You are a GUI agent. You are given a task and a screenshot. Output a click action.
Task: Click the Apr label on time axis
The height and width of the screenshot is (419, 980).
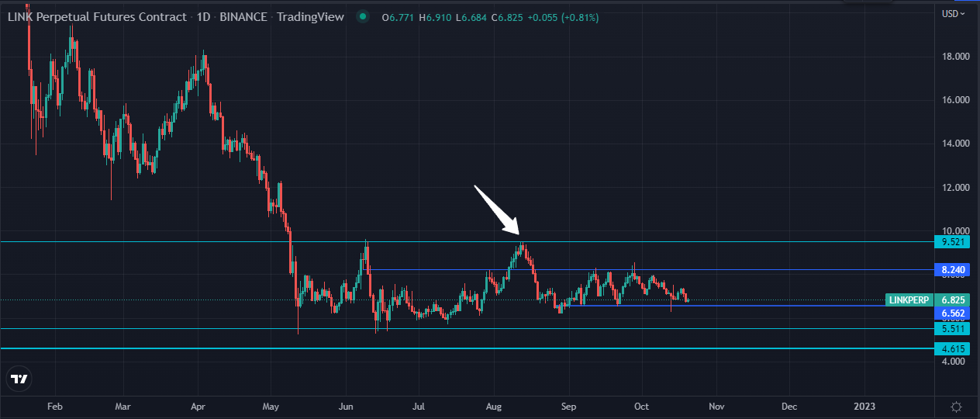point(197,406)
